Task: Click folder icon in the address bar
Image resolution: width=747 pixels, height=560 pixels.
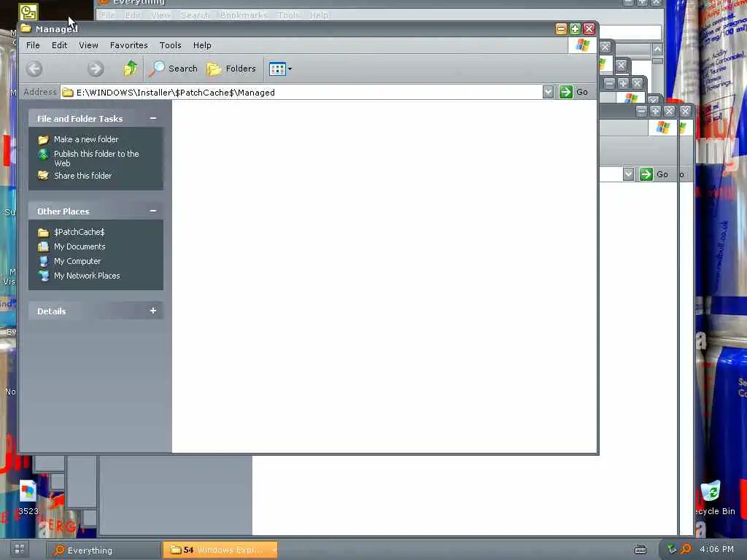Action: click(x=68, y=92)
